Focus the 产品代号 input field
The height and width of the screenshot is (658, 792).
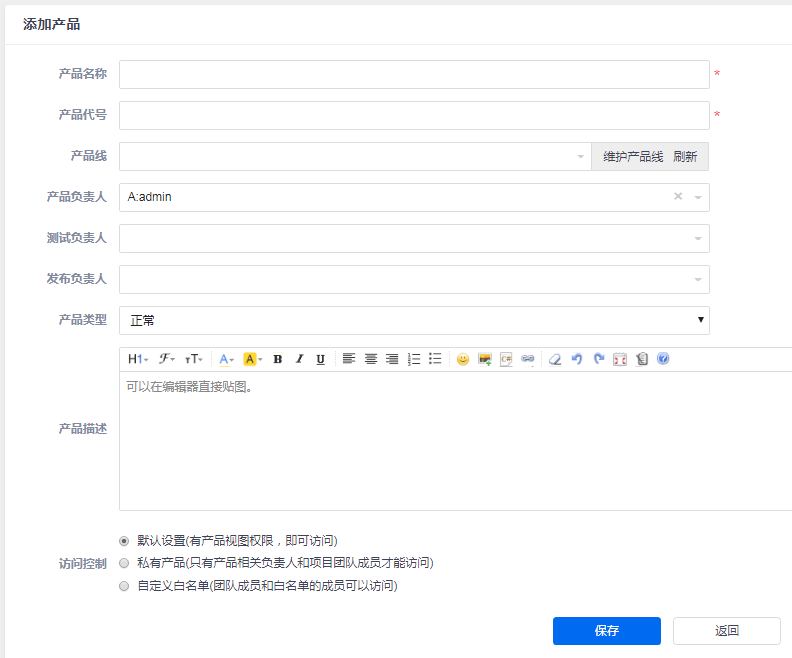(x=414, y=115)
